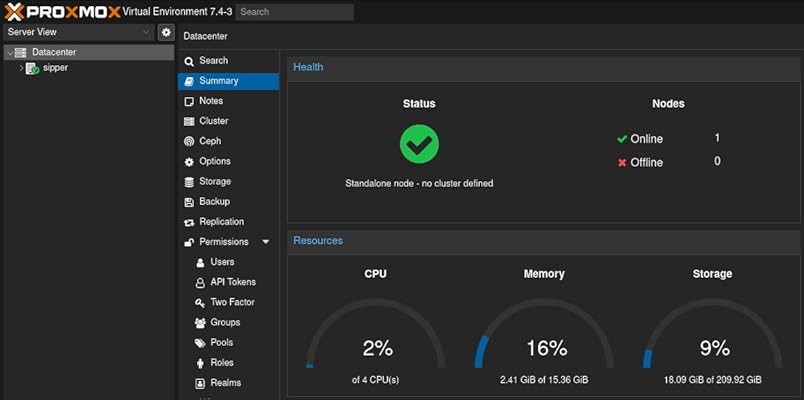Screen dimensions: 804x400
Task: Select the Summary menu item
Action: tap(218, 81)
